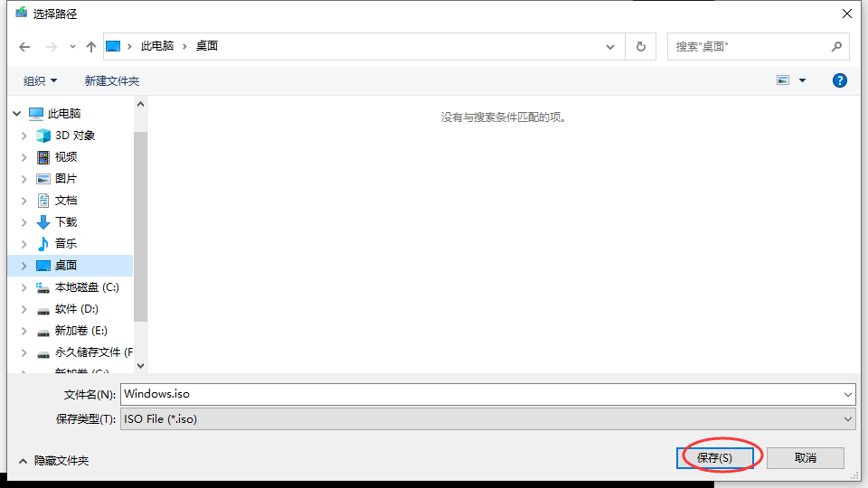Click the computer icon in address bar
The width and height of the screenshot is (868, 488).
point(113,46)
